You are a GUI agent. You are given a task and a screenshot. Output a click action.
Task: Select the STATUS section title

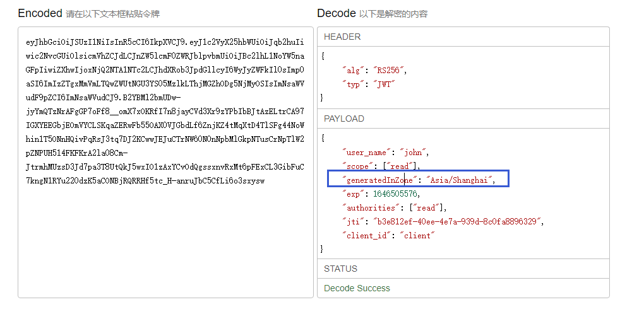[x=340, y=269]
